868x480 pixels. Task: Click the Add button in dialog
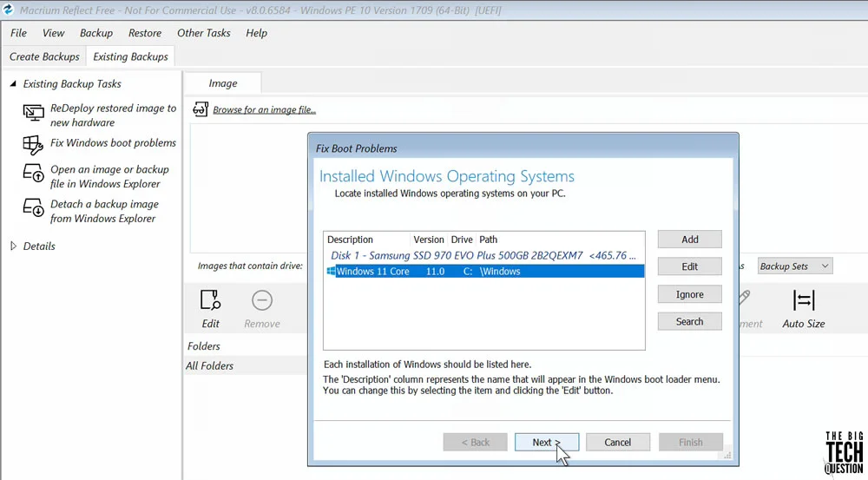coord(690,240)
